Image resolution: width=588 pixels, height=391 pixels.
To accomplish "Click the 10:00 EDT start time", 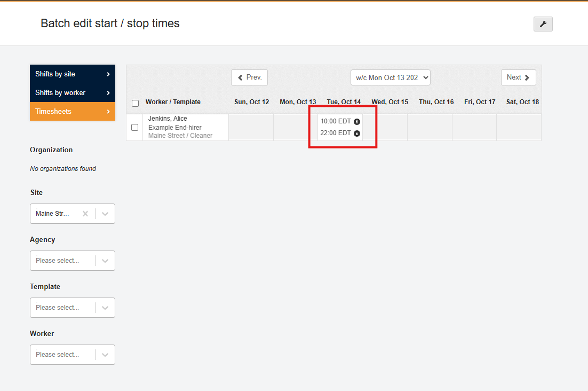I will click(x=336, y=122).
